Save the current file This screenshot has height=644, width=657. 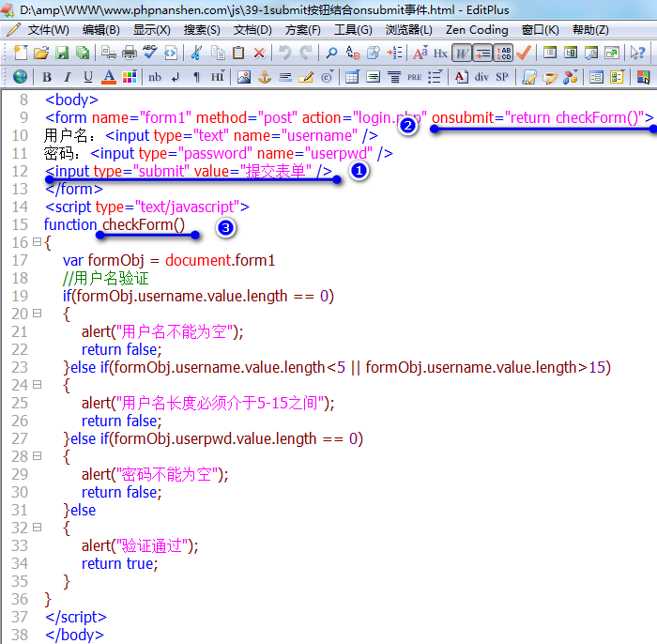coord(62,53)
